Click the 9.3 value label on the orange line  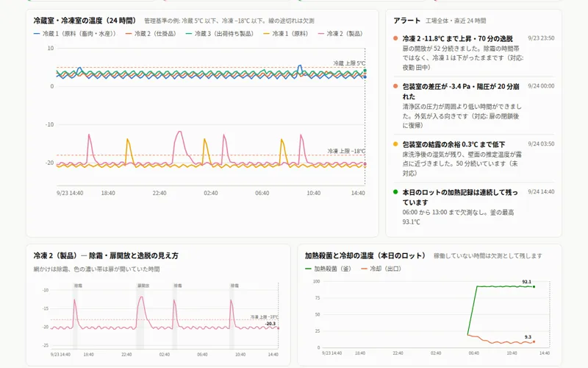pos(528,337)
